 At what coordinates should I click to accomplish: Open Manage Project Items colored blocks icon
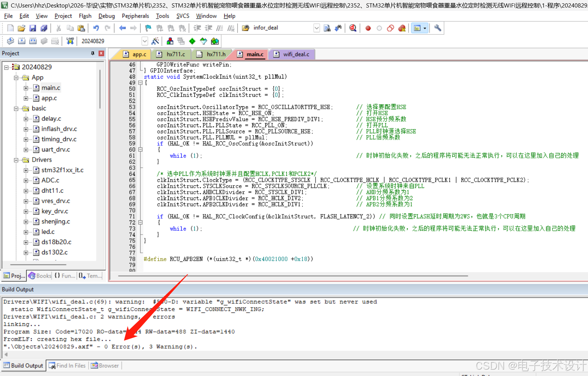click(x=170, y=41)
